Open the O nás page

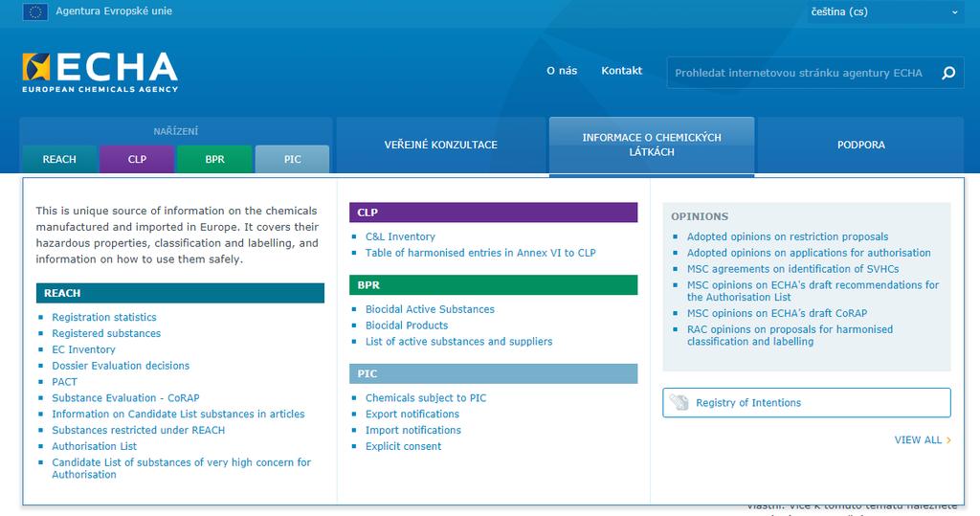(562, 71)
